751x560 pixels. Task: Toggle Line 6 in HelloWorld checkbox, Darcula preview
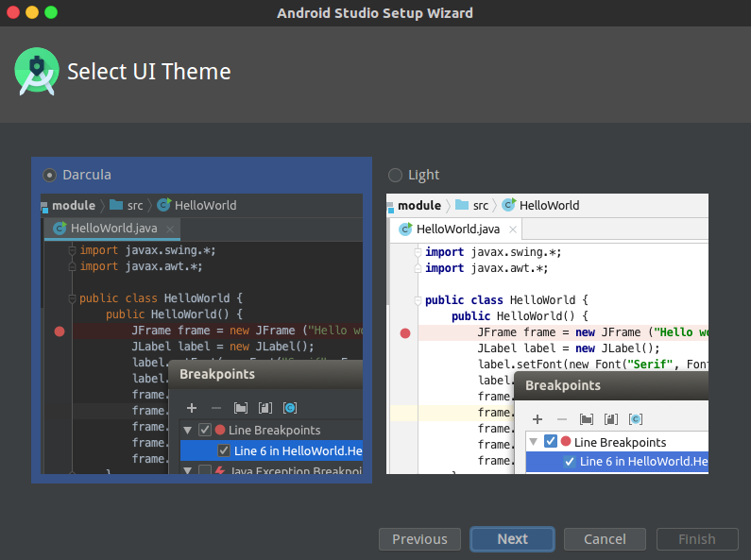coord(224,450)
